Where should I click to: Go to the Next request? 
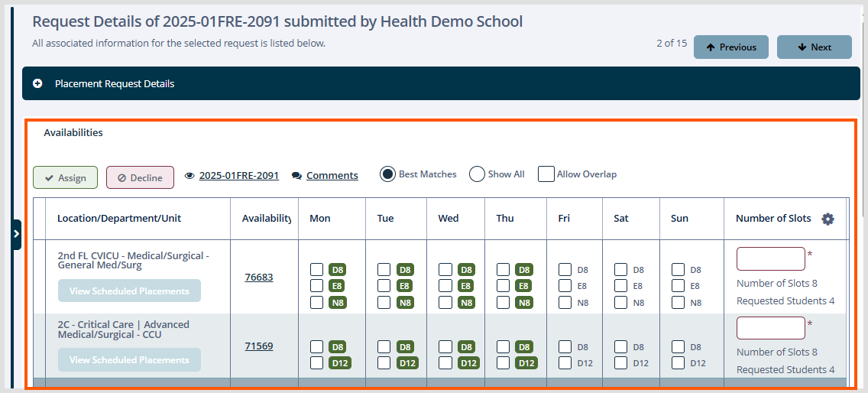point(815,47)
